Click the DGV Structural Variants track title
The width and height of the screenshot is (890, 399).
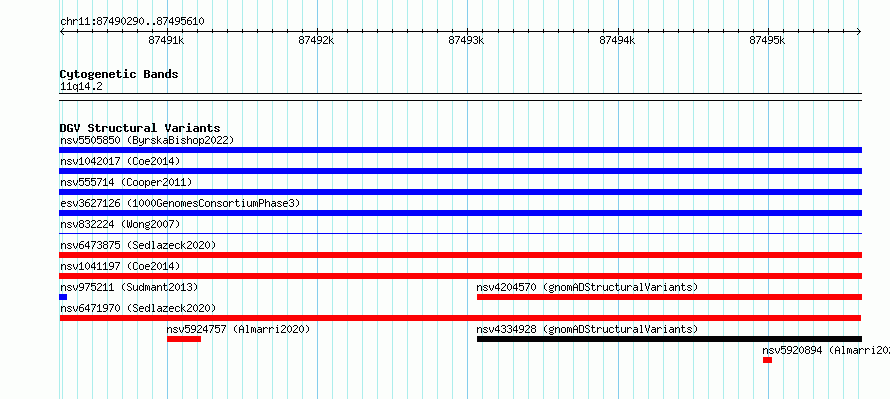pyautogui.click(x=140, y=128)
